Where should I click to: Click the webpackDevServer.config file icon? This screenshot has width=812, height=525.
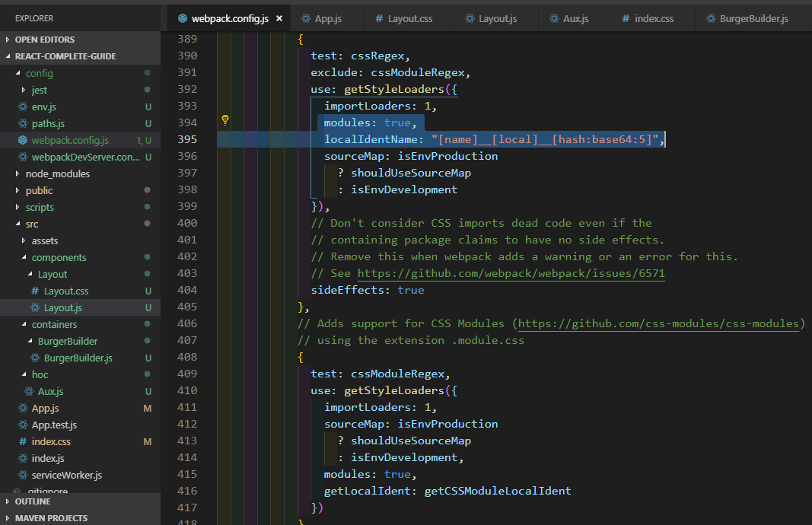click(23, 157)
